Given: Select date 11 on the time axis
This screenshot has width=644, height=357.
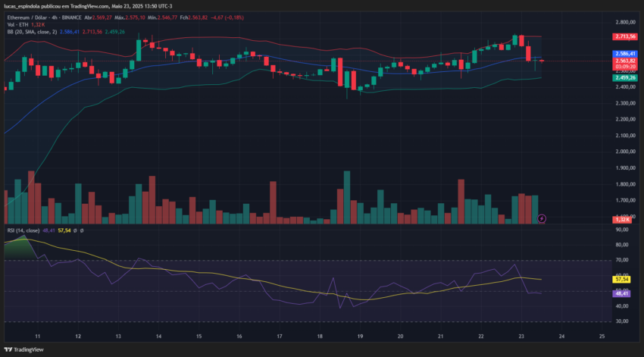Looking at the screenshot, I should [x=38, y=336].
